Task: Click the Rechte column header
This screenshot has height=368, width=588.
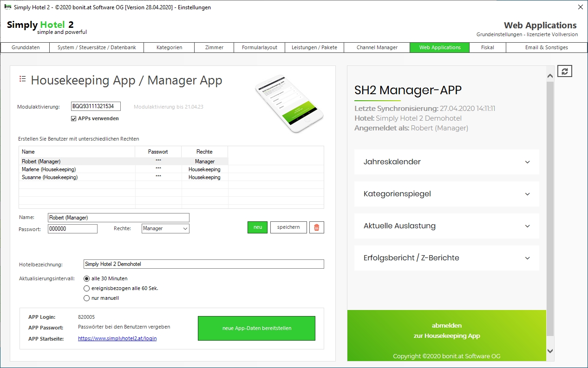Action: click(x=205, y=152)
